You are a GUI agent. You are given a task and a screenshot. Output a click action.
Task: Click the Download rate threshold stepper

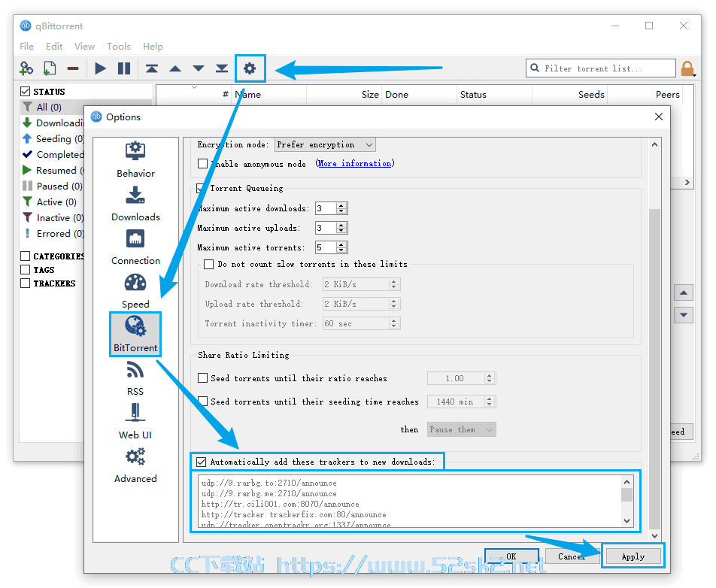point(393,284)
